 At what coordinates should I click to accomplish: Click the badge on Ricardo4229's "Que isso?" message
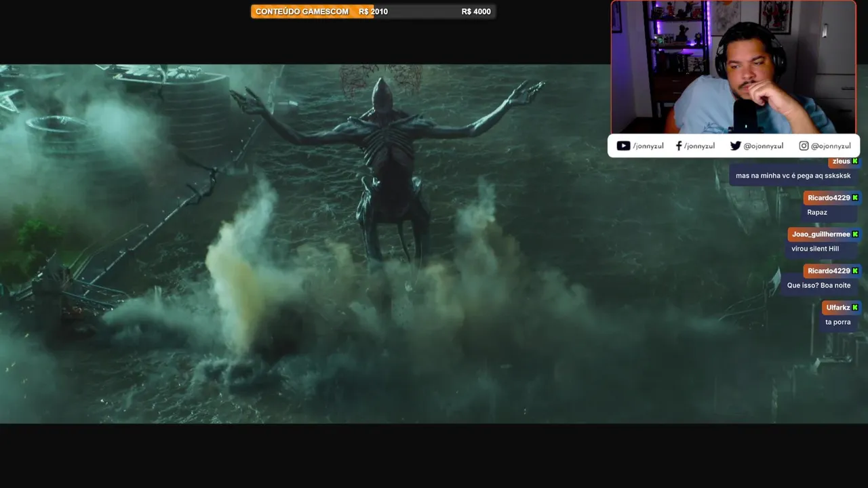(855, 271)
